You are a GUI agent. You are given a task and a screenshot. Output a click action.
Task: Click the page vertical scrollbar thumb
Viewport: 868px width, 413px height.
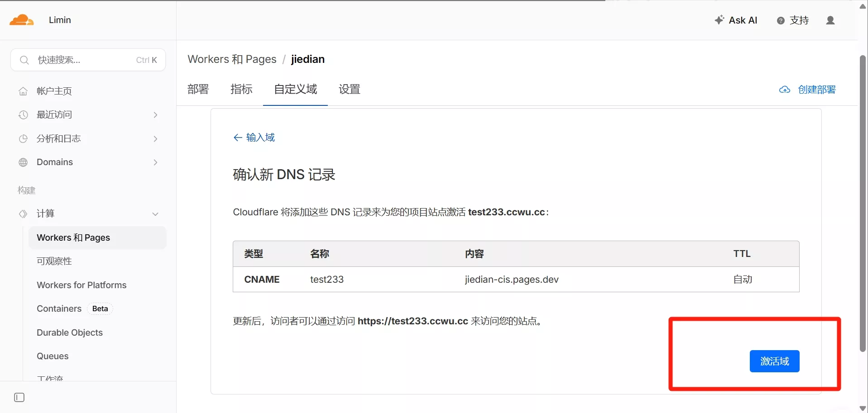point(863,204)
